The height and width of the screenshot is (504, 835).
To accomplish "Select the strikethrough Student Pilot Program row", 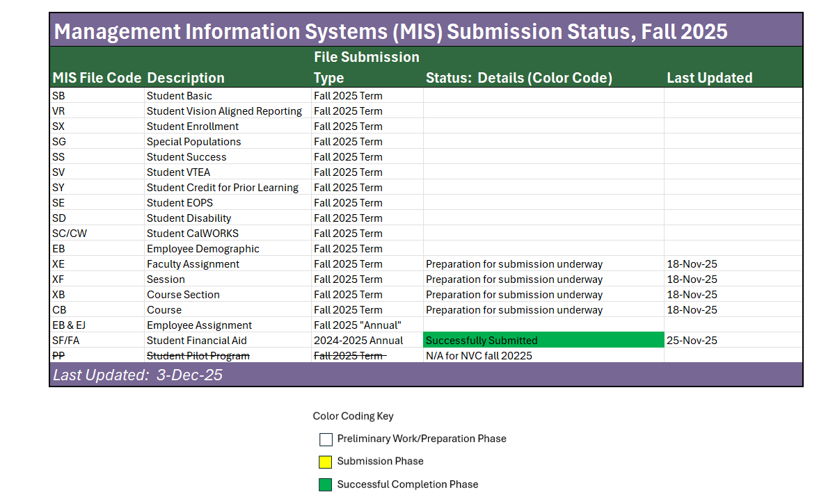I will 196,355.
